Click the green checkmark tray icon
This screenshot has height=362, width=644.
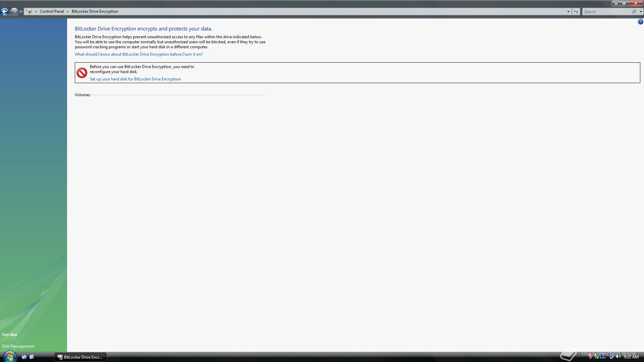[597, 357]
